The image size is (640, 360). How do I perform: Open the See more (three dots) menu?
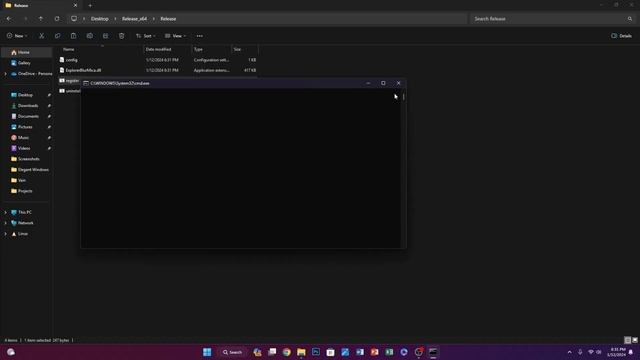click(x=200, y=36)
